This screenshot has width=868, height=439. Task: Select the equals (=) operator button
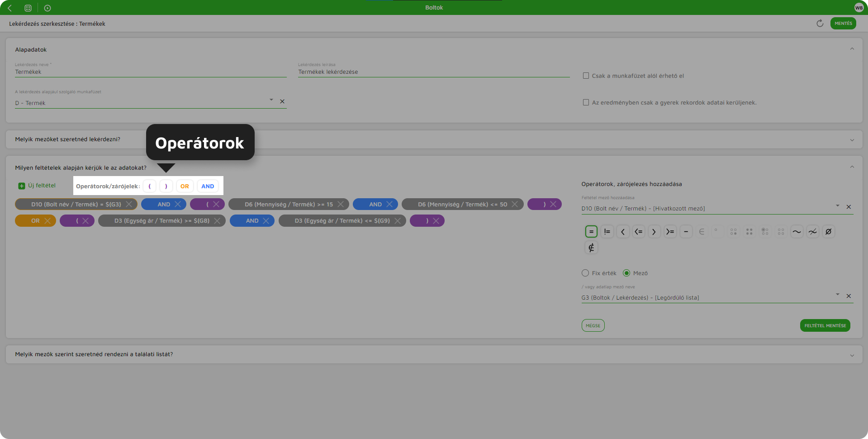[591, 232]
